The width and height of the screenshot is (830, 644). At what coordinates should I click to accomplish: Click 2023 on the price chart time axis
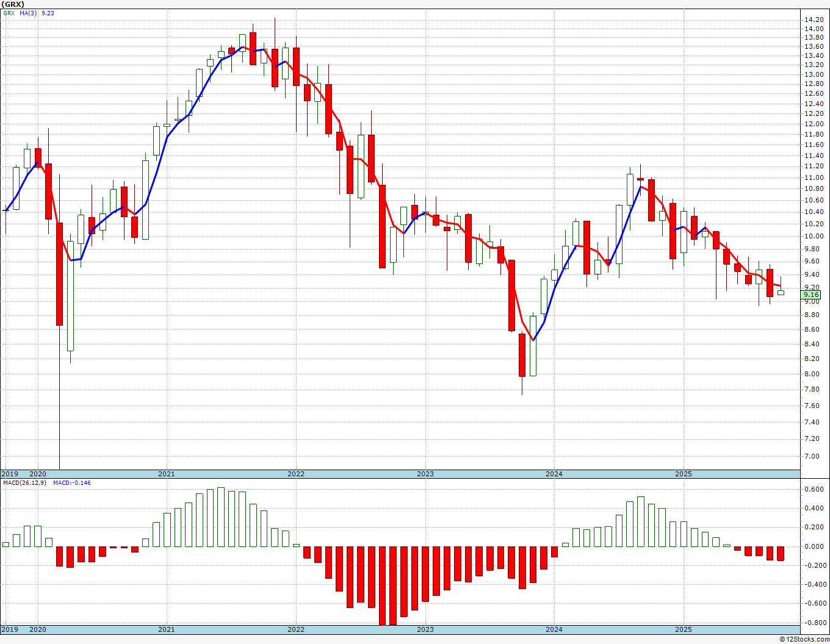coord(425,474)
